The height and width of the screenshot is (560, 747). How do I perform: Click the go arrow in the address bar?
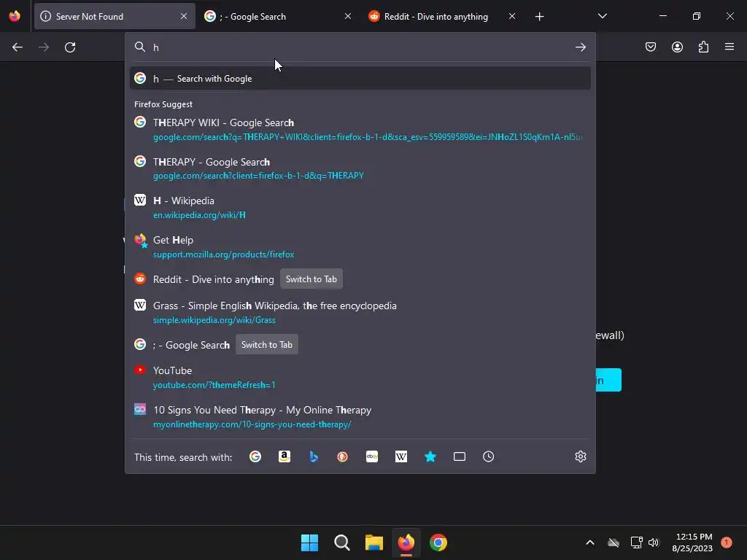pos(580,47)
